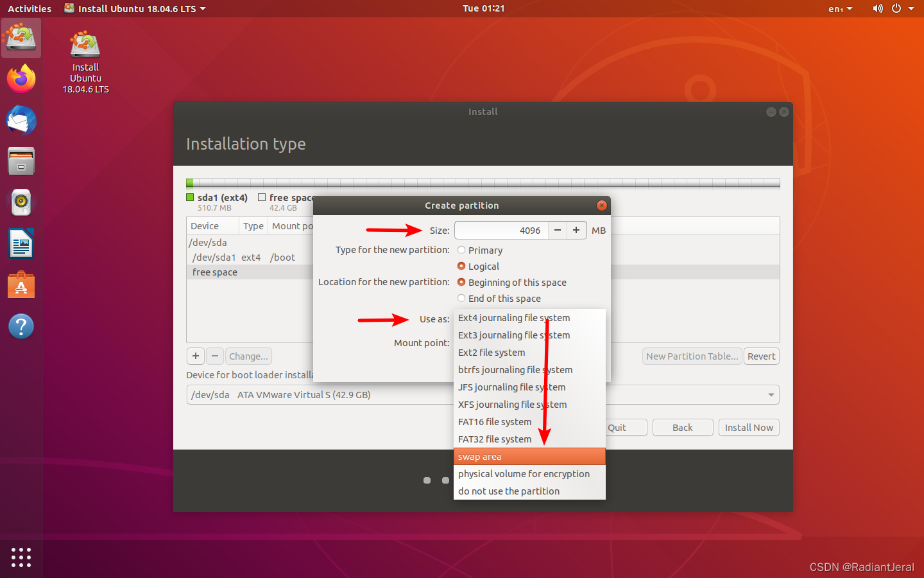The height and width of the screenshot is (578, 924).
Task: Add partition with plus button
Action: 196,356
